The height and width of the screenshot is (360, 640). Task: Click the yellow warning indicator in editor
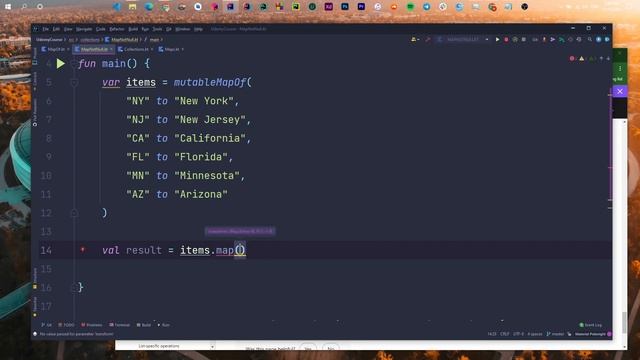582,59
